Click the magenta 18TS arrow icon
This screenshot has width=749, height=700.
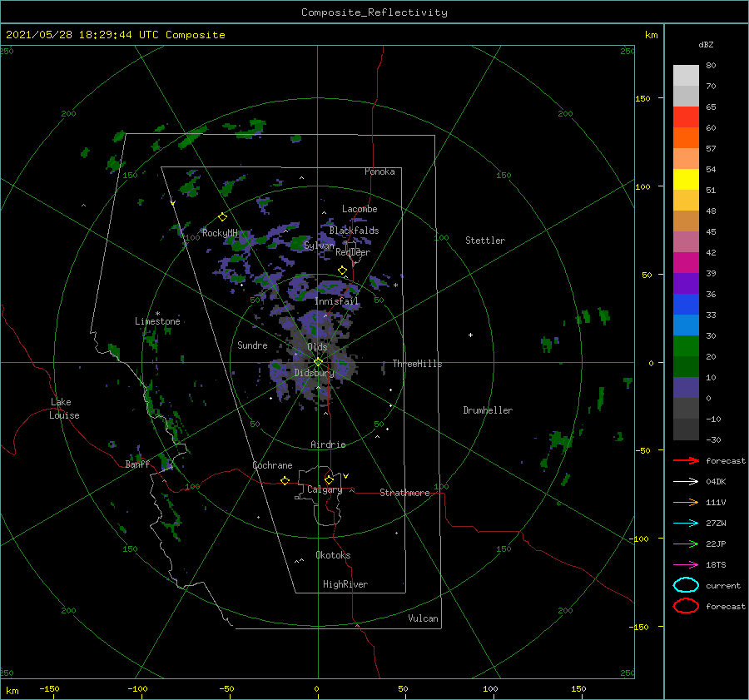pos(686,565)
